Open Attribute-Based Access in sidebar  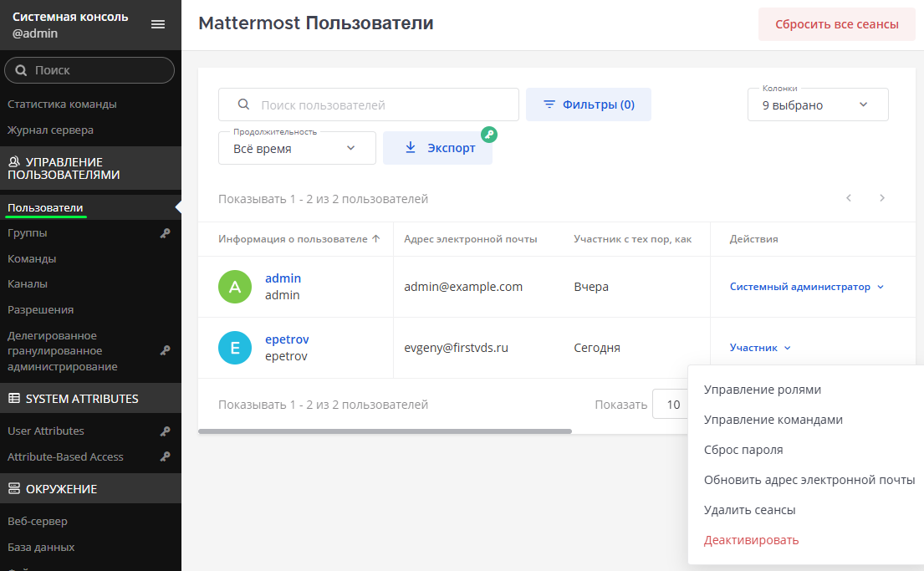[x=65, y=456]
